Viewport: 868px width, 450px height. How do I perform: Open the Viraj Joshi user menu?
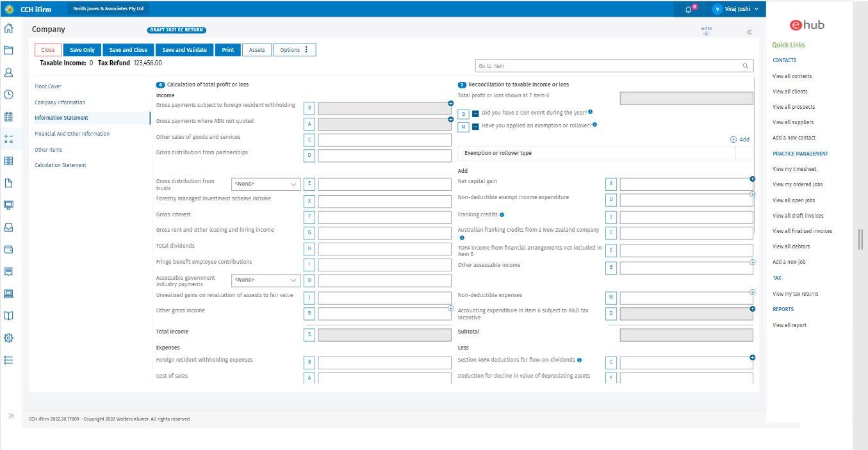point(736,9)
